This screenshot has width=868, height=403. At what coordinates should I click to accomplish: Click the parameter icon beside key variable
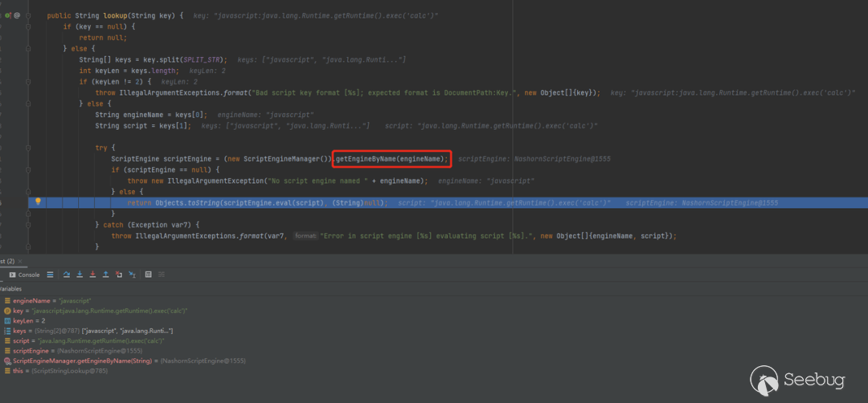[8, 311]
